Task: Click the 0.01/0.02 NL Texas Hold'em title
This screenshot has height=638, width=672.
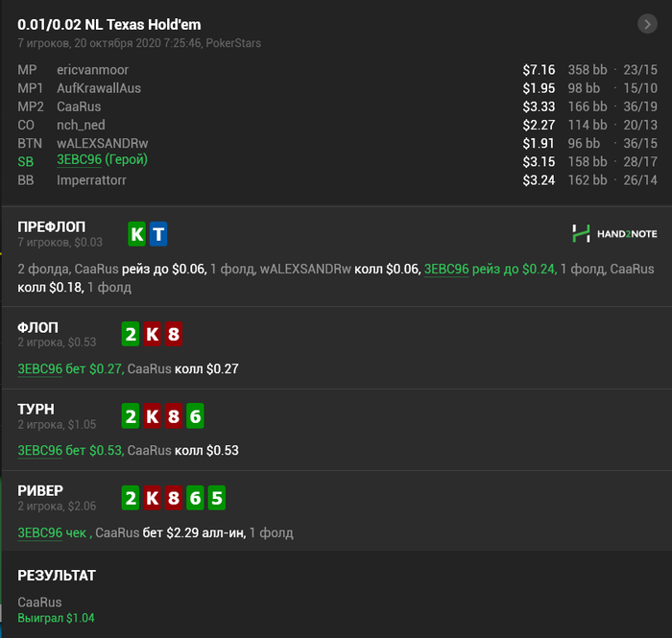Action: tap(109, 24)
